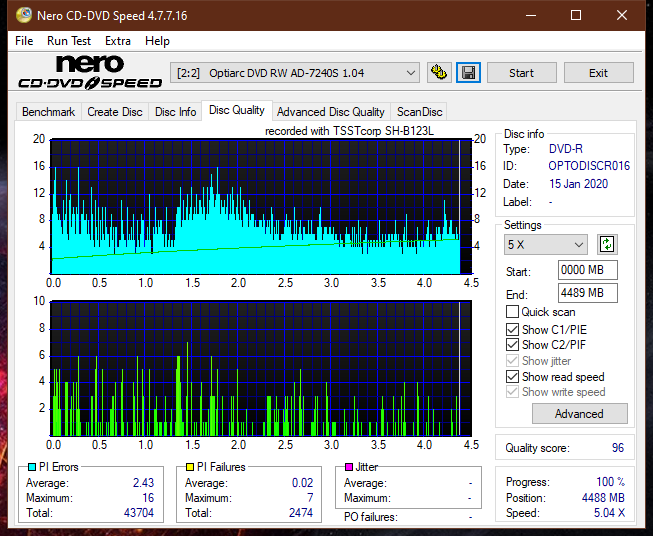Screen dimensions: 653x536
Task: Disable the Show C2/PIF checkbox
Action: 513,345
